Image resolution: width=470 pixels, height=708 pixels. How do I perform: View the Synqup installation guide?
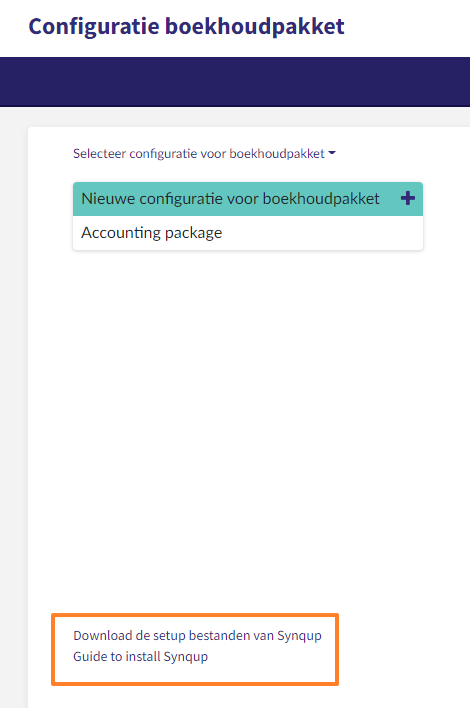pyautogui.click(x=140, y=656)
